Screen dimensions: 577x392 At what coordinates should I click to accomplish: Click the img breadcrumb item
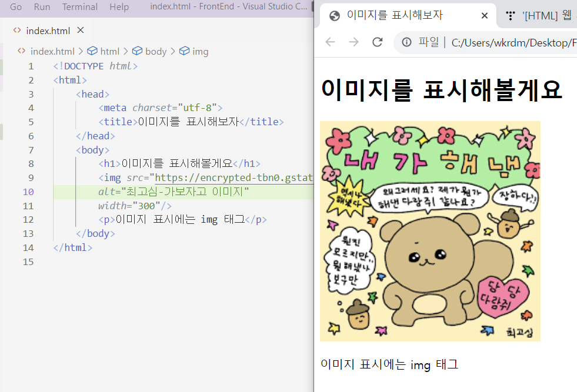[200, 52]
